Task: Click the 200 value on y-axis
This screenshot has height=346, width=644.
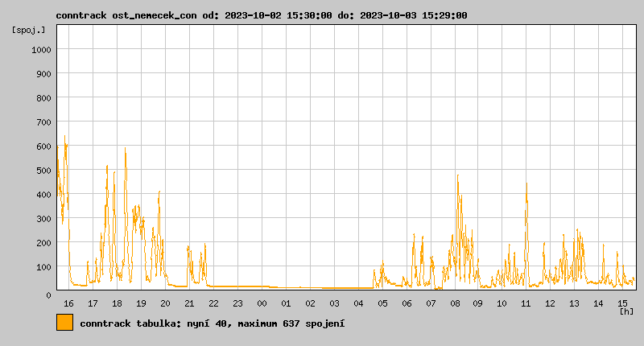Action: [43, 243]
